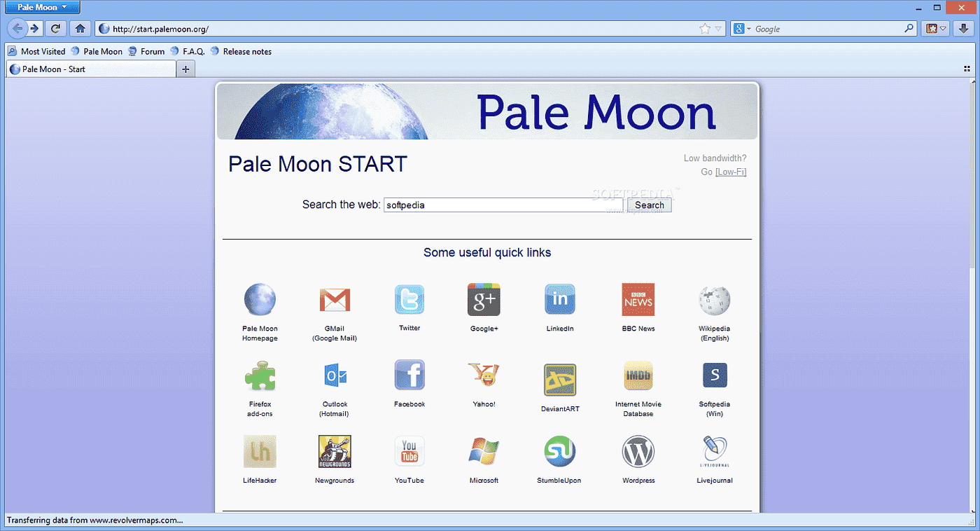Open the Internet Movie Database icon
The height and width of the screenshot is (531, 980).
point(638,375)
